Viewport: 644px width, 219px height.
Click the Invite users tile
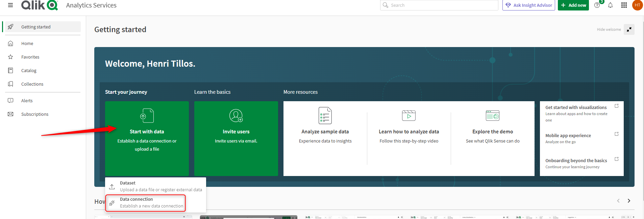click(x=236, y=138)
